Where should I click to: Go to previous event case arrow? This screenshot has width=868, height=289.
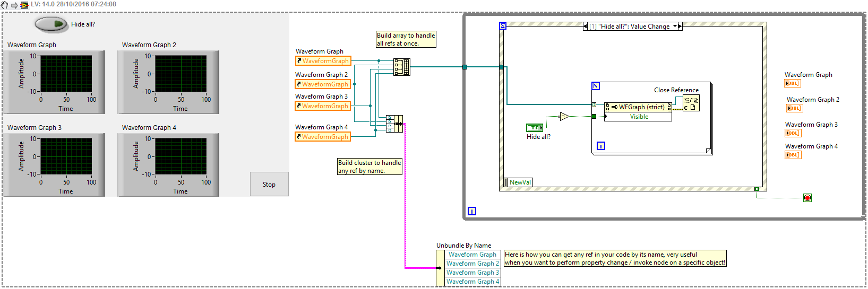(586, 26)
